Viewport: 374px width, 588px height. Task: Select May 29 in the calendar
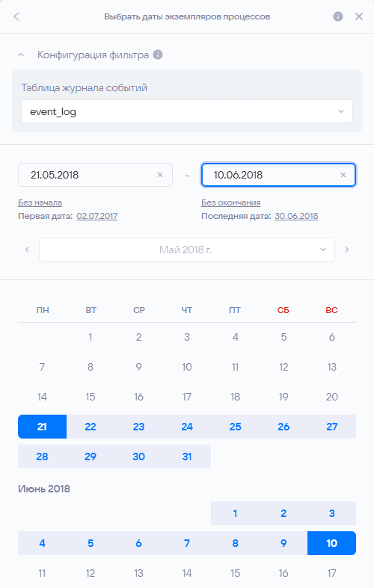tap(91, 457)
